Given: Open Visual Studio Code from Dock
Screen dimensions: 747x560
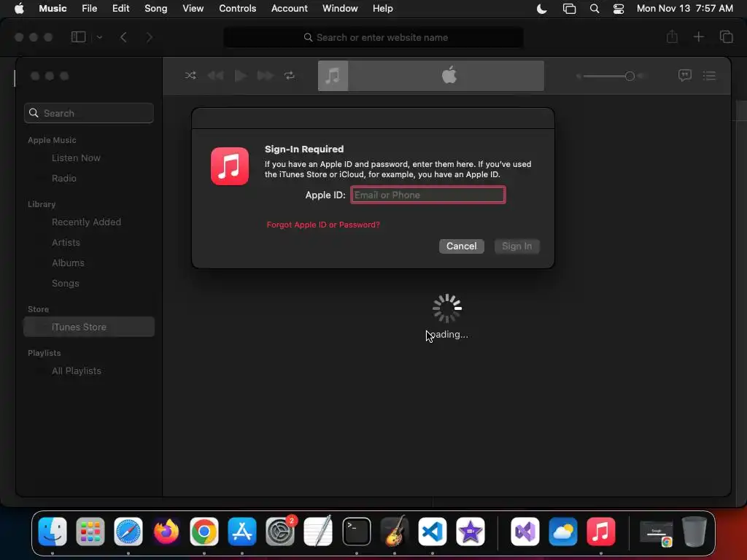Looking at the screenshot, I should point(433,532).
